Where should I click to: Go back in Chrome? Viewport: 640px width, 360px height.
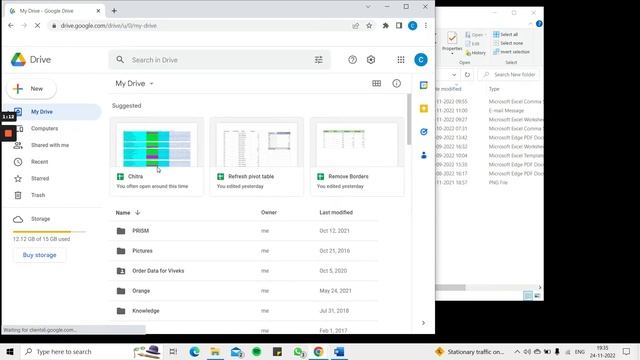11,26
